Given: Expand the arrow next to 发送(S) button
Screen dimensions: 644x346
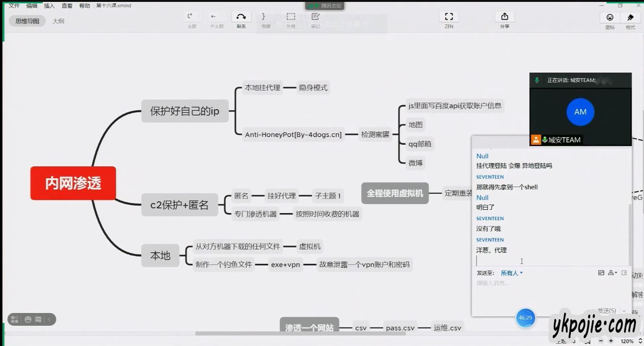Looking at the screenshot, I should (624, 311).
